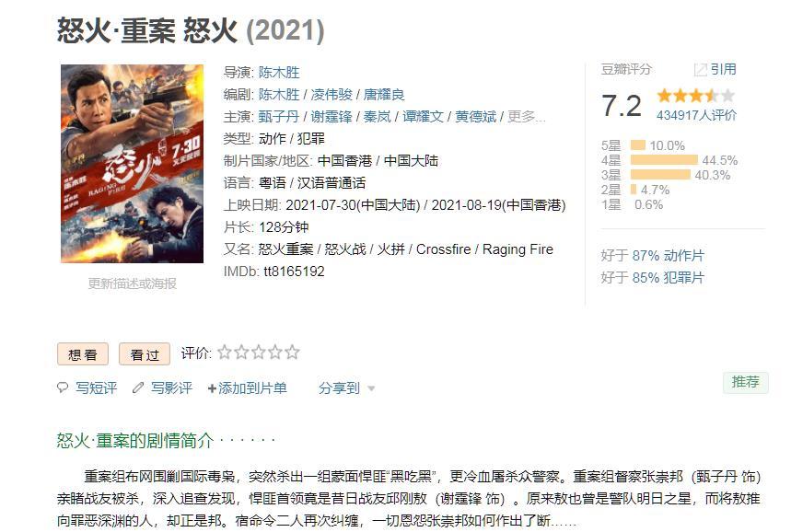Click the green 推荐 recommend button
This screenshot has height=532, width=791.
(x=746, y=382)
